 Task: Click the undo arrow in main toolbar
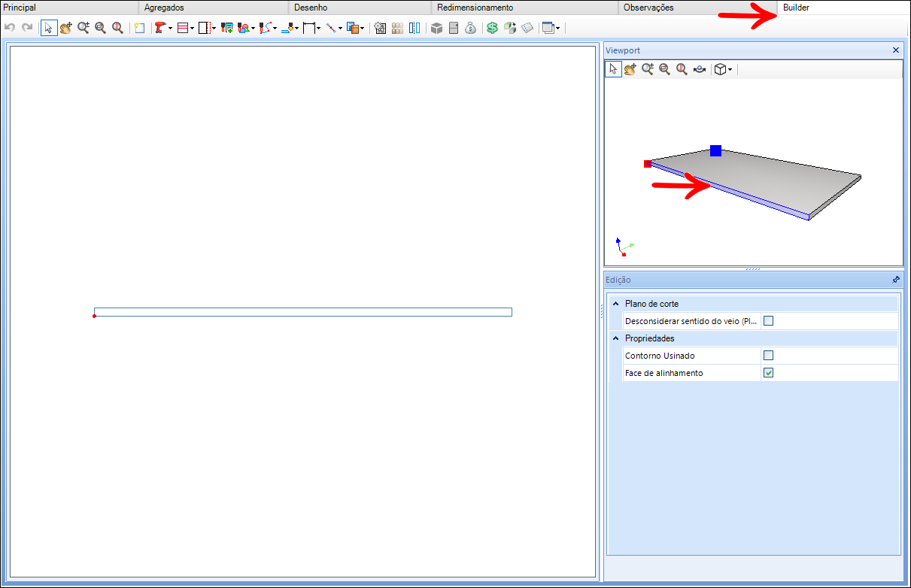[9, 28]
